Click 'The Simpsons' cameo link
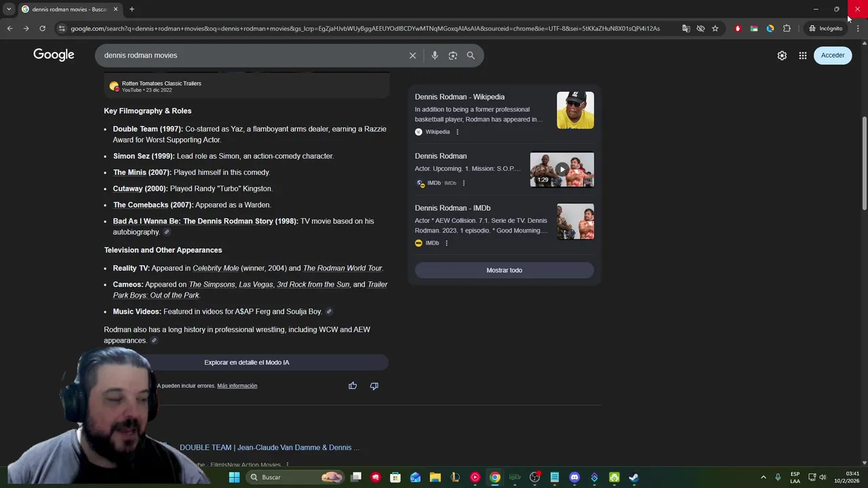The image size is (868, 488). click(x=212, y=285)
